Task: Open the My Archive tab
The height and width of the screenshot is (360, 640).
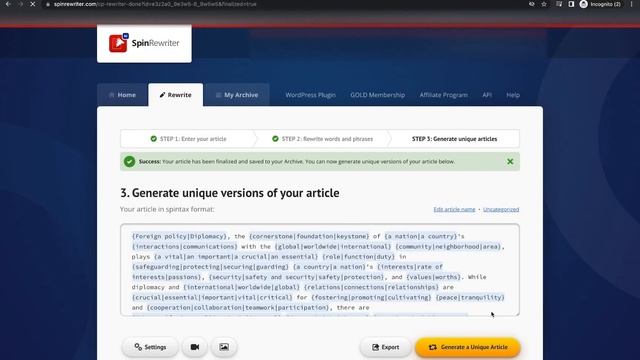Action: tap(237, 95)
